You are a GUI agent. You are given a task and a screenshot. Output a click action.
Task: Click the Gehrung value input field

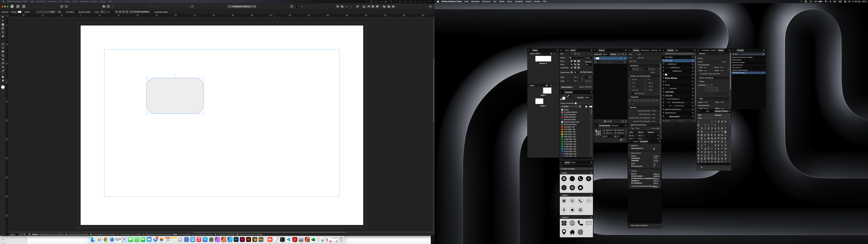tap(589, 65)
